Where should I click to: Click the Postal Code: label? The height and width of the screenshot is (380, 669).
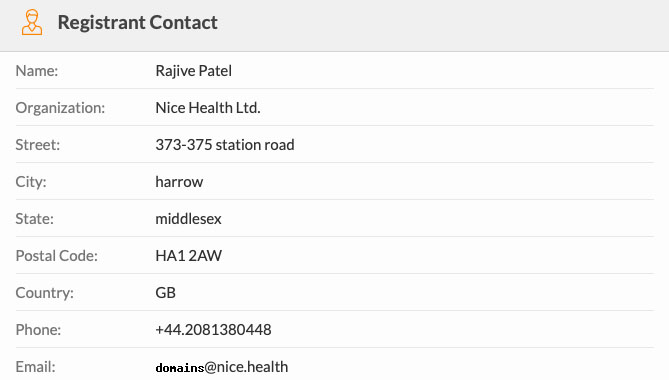click(x=57, y=256)
